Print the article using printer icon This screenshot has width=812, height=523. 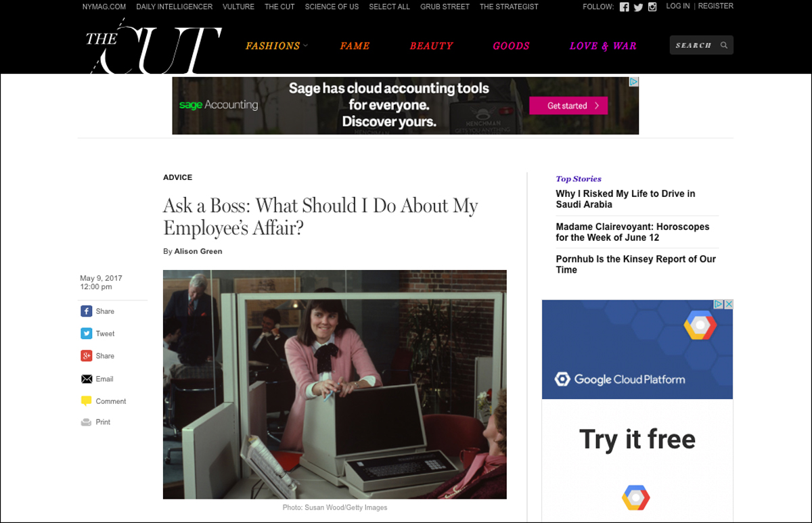[87, 422]
